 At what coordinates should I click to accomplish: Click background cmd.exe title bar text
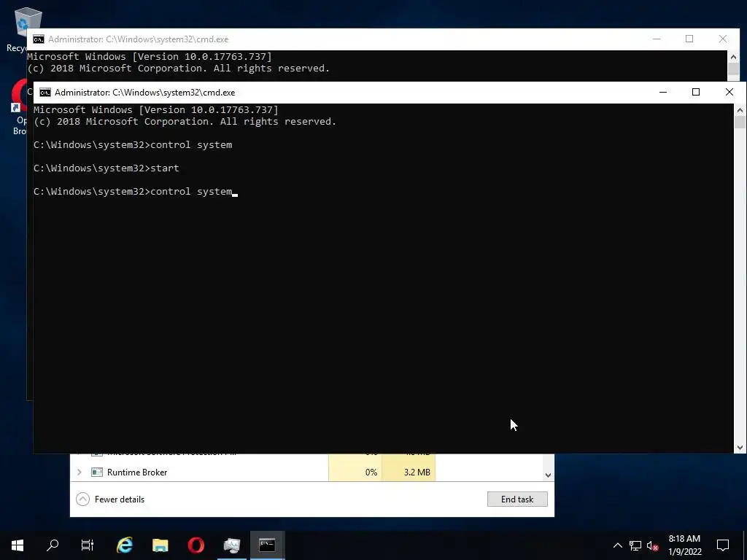(x=138, y=39)
